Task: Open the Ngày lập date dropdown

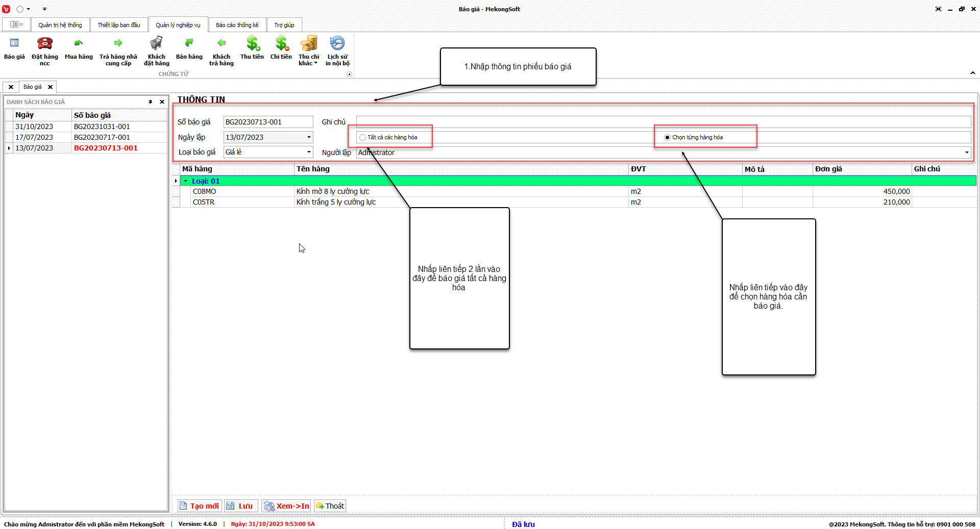Action: tap(309, 137)
